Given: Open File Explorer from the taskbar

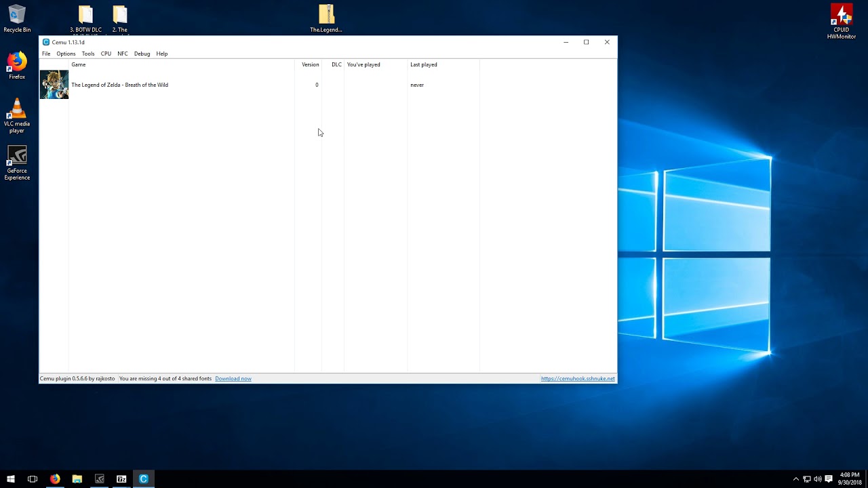Looking at the screenshot, I should [77, 479].
